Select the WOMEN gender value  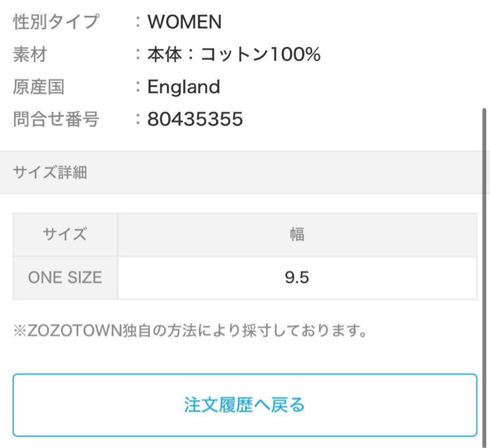pyautogui.click(x=185, y=22)
